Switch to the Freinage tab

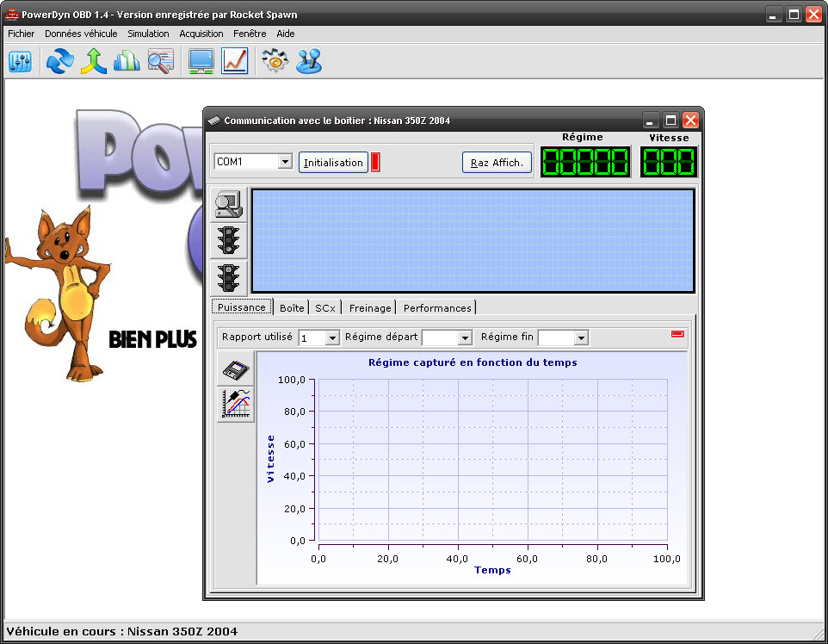click(370, 308)
